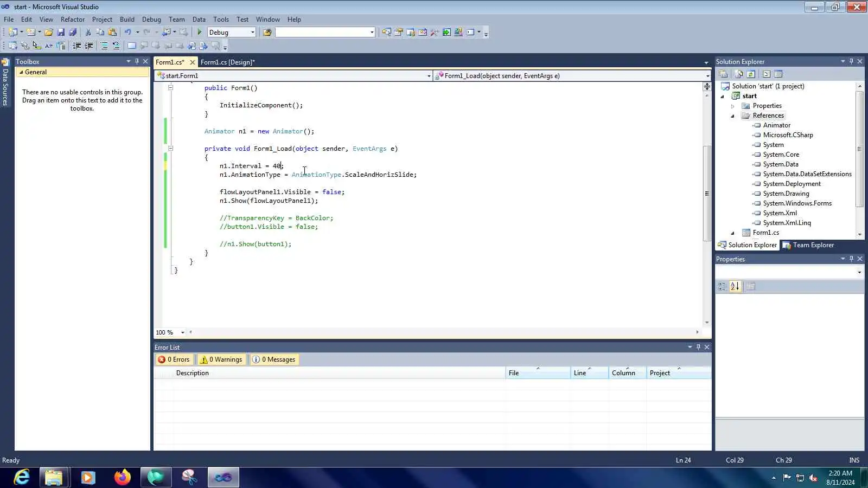
Task: Sort Error List by Project column
Action: point(679,373)
